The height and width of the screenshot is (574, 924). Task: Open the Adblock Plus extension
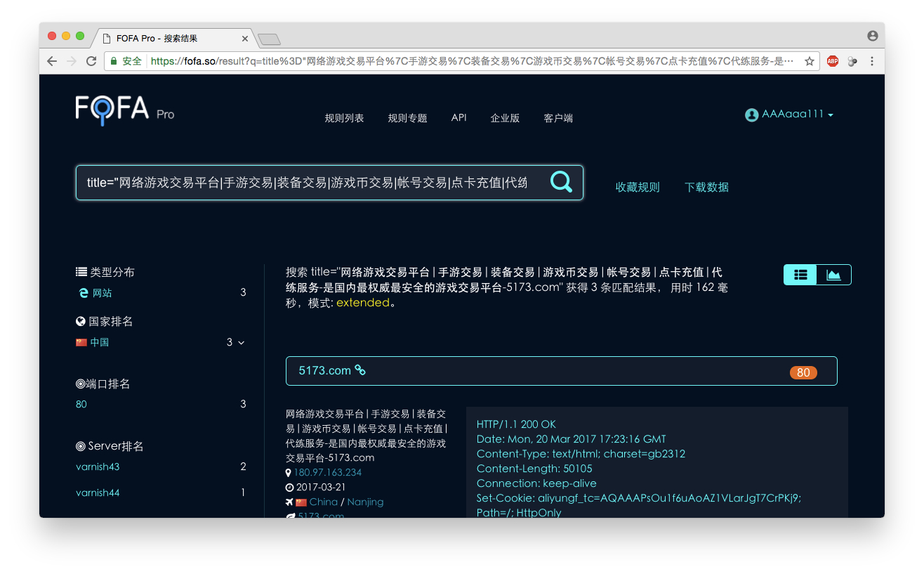pyautogui.click(x=833, y=61)
